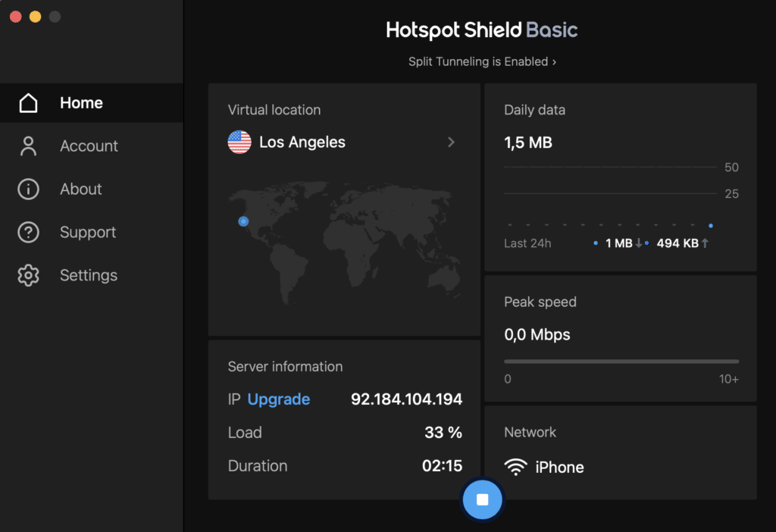Click the Load value 33 %
The image size is (776, 532).
point(443,433)
